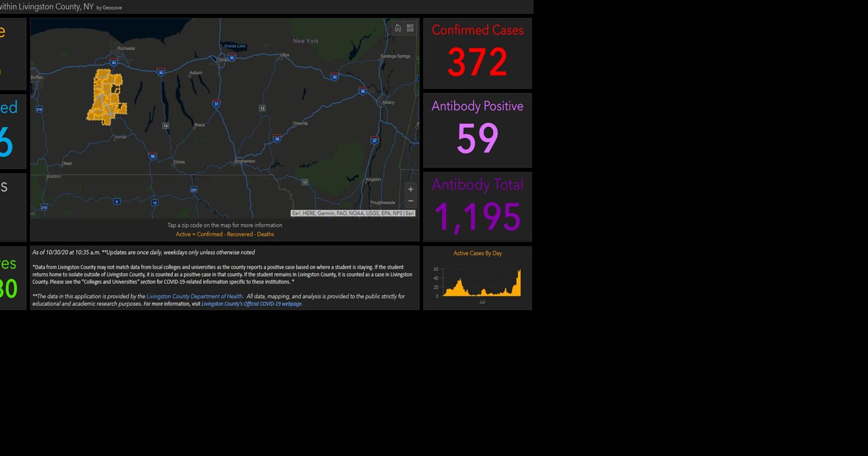
Task: Select the Confirmed Cases 372 stat panel
Action: (477, 53)
